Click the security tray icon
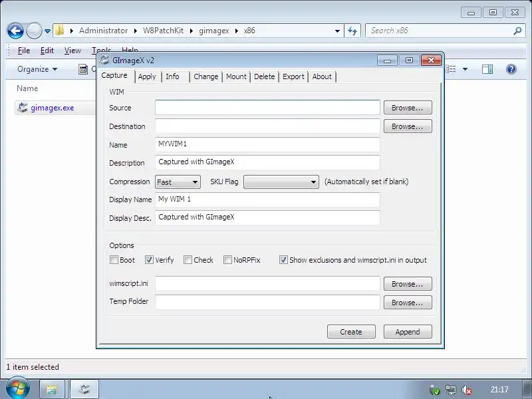This screenshot has height=399, width=532. point(435,390)
